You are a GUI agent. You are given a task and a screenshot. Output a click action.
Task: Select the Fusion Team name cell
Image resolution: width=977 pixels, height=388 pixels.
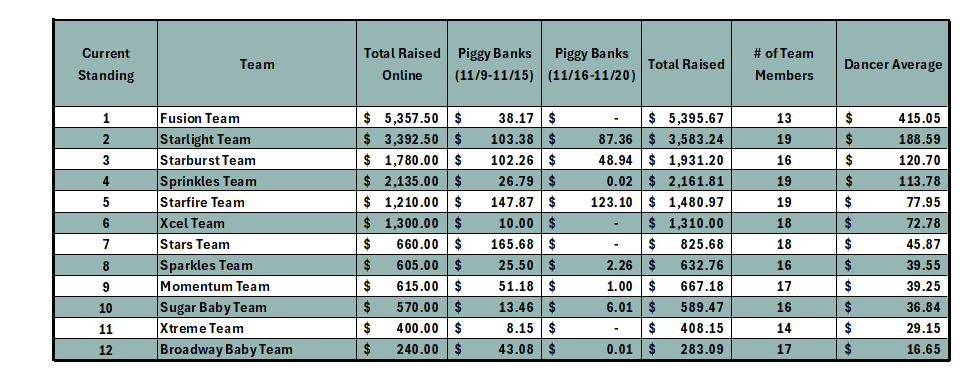click(257, 118)
